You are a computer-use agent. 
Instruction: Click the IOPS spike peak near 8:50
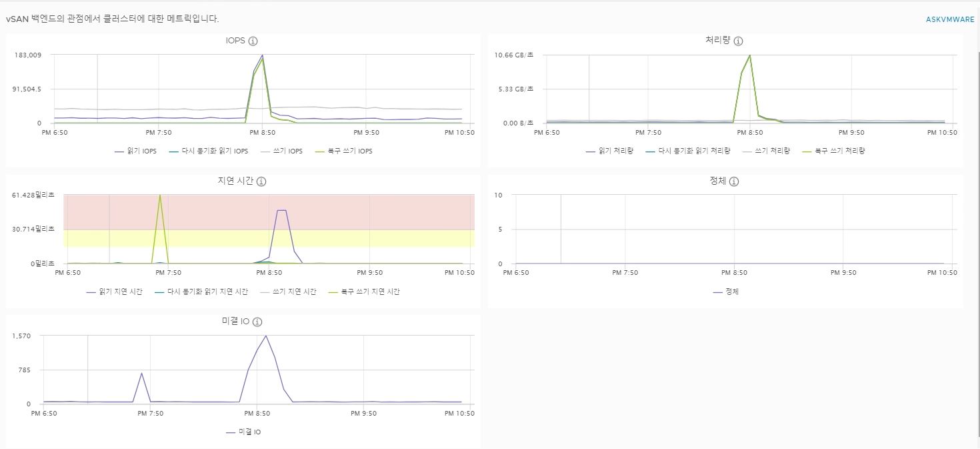(262, 55)
